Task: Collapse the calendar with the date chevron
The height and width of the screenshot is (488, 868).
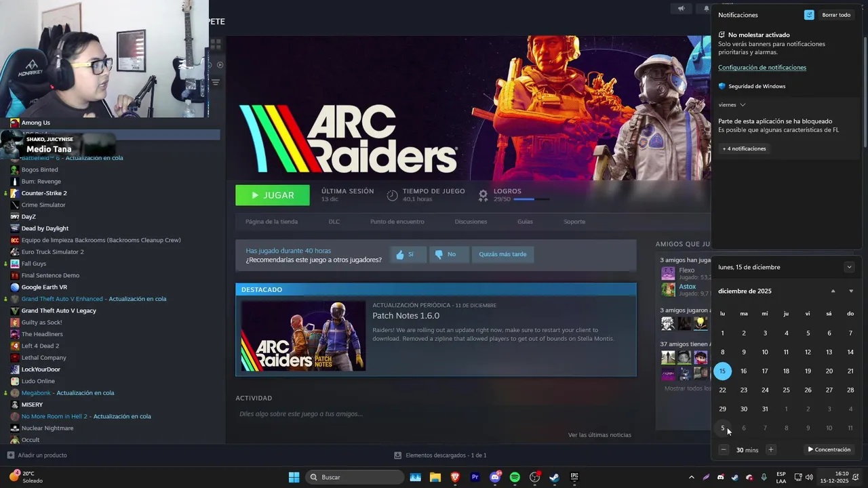Action: click(849, 267)
